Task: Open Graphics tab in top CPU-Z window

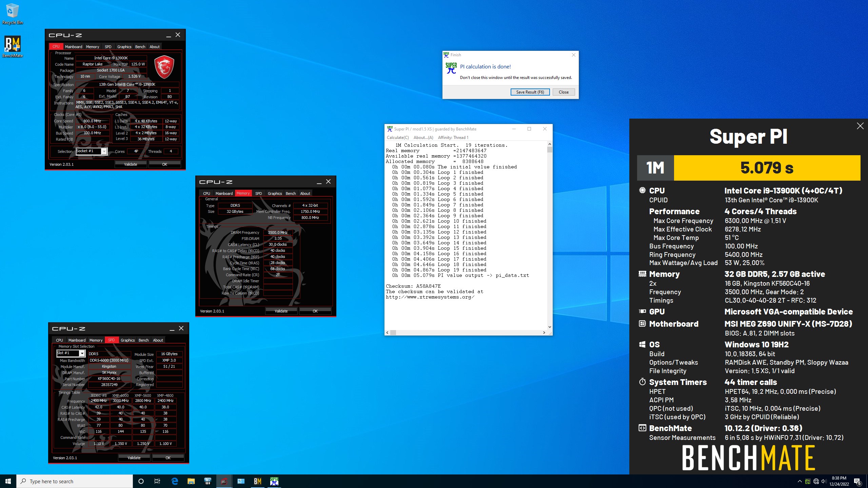Action: click(124, 47)
